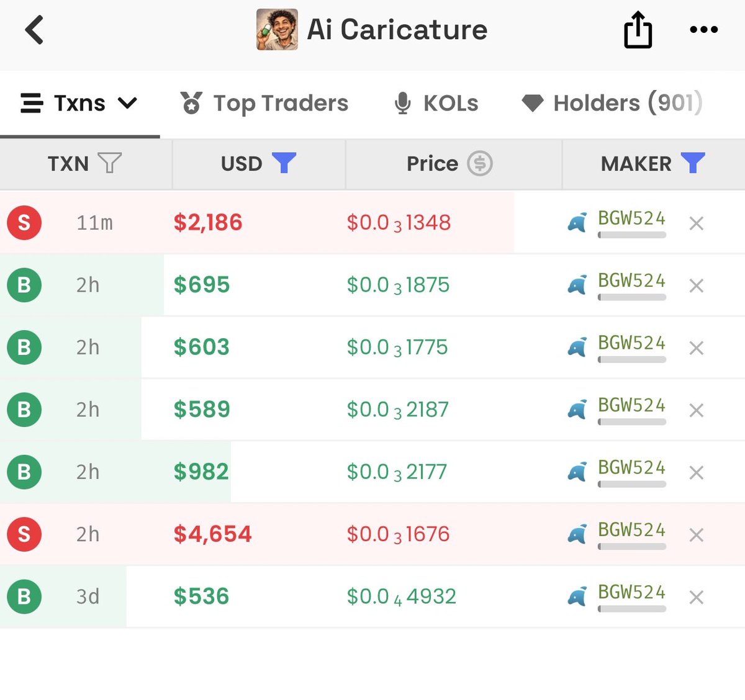The height and width of the screenshot is (700, 745).
Task: Open the Txns dropdown chevron
Action: click(128, 103)
